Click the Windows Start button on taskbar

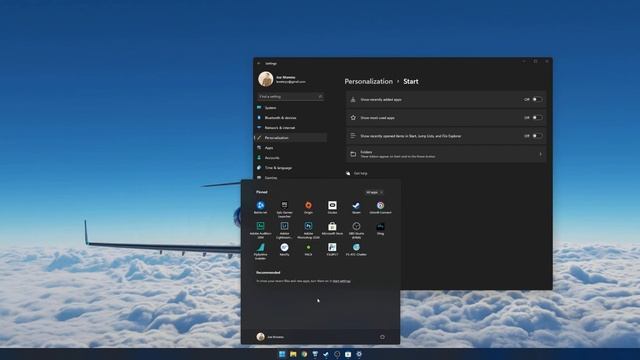click(x=282, y=354)
